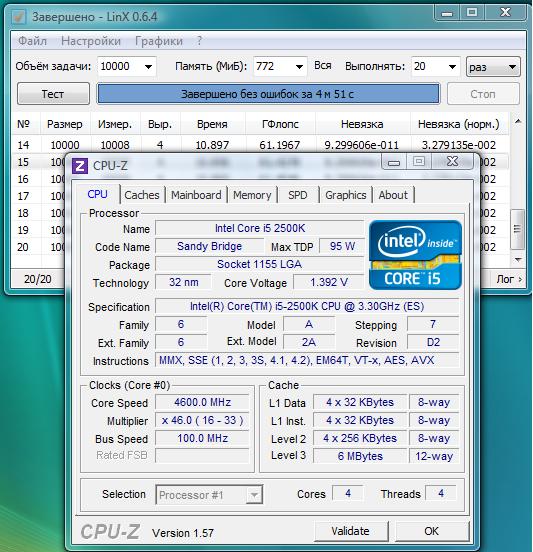Click LinX table scroll down arrow

[518, 260]
